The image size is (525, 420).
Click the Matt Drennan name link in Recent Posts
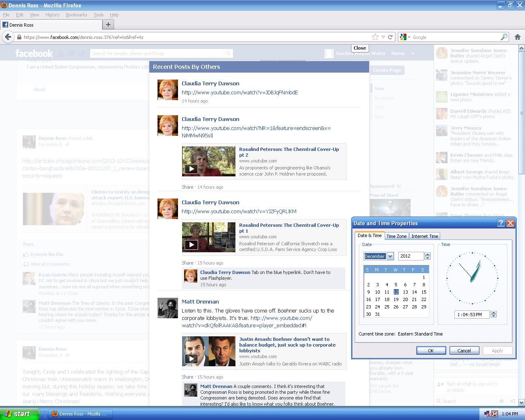[x=200, y=302]
